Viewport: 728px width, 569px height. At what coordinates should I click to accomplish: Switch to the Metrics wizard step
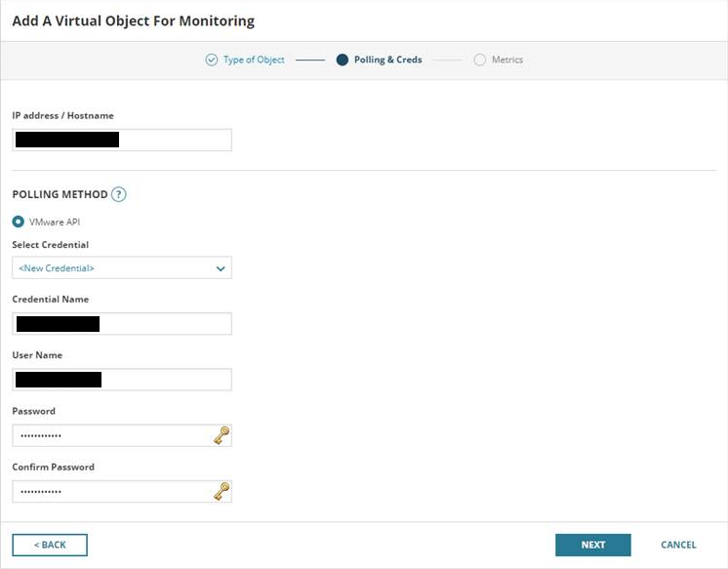tap(506, 60)
